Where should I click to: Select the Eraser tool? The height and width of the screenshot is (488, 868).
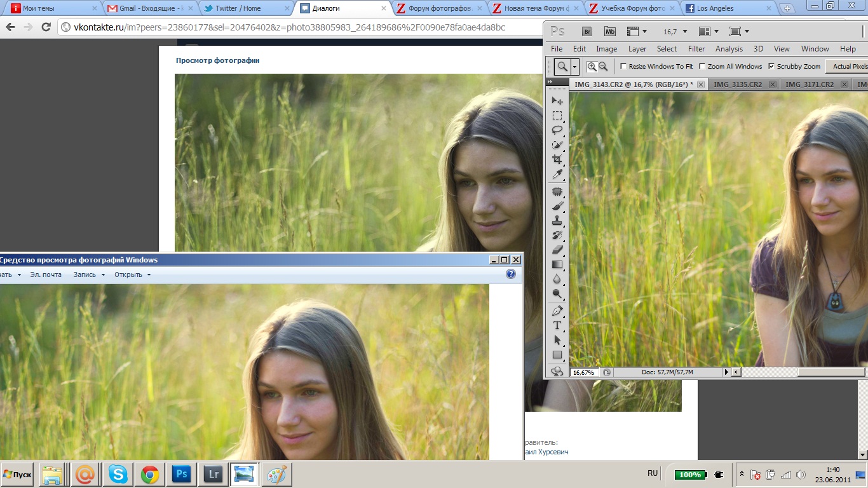557,250
